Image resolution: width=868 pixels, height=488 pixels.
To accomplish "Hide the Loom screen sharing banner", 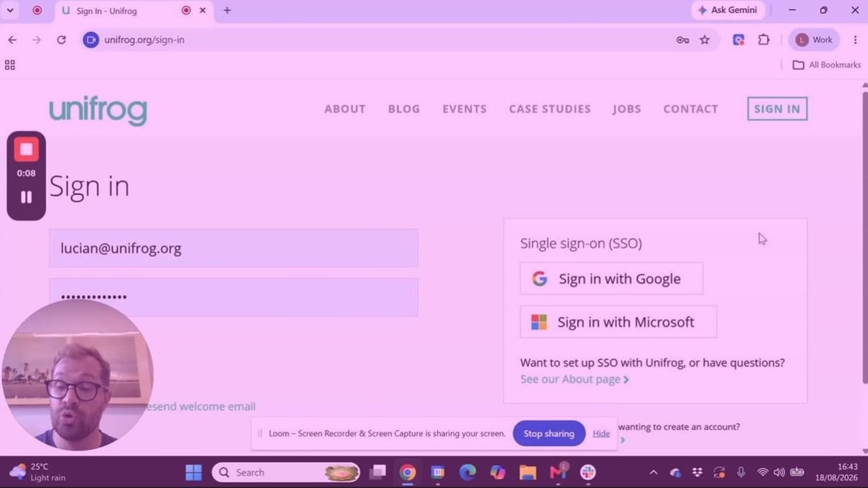I will pyautogui.click(x=601, y=433).
